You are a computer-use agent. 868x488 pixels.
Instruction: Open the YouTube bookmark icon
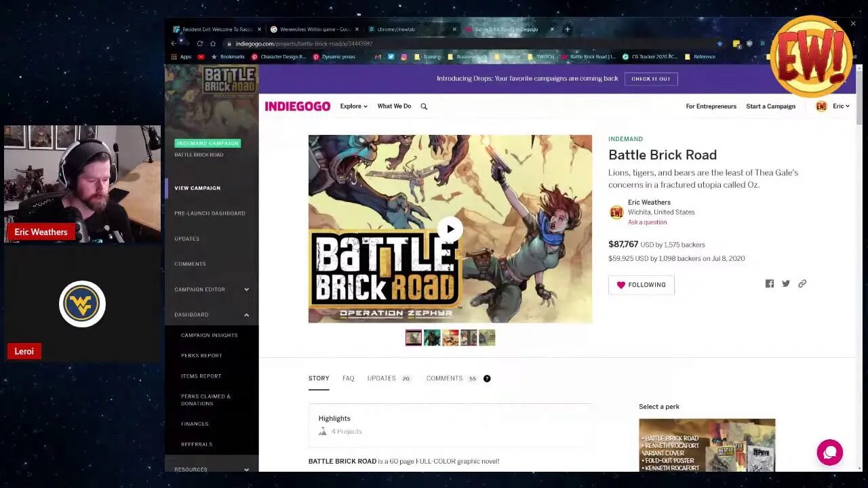[201, 57]
